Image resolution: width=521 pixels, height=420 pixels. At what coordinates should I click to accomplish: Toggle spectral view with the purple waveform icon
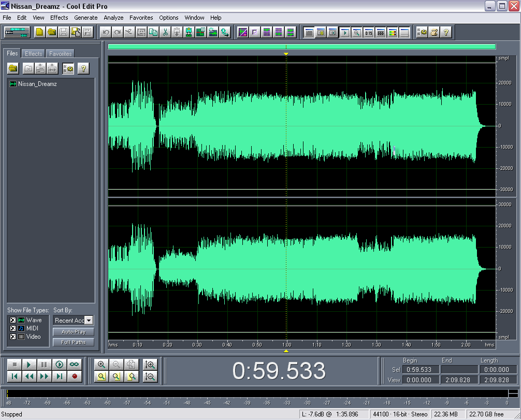pyautogui.click(x=243, y=32)
